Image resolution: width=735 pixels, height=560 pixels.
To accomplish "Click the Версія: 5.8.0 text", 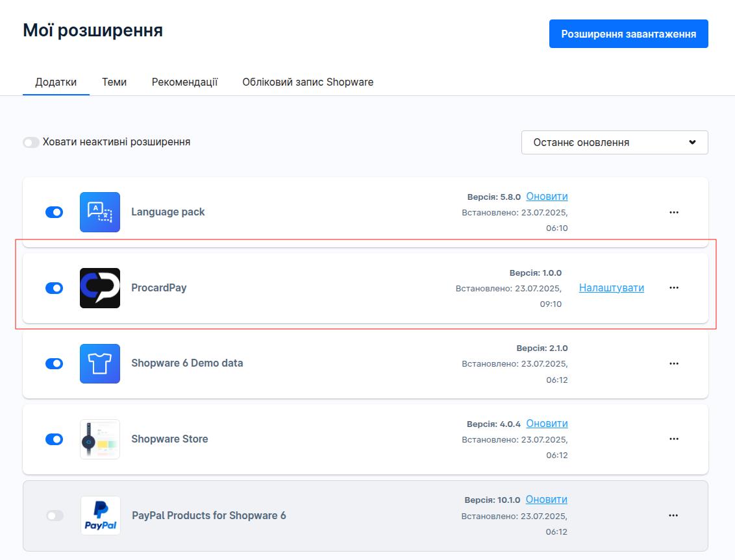I will pyautogui.click(x=494, y=197).
